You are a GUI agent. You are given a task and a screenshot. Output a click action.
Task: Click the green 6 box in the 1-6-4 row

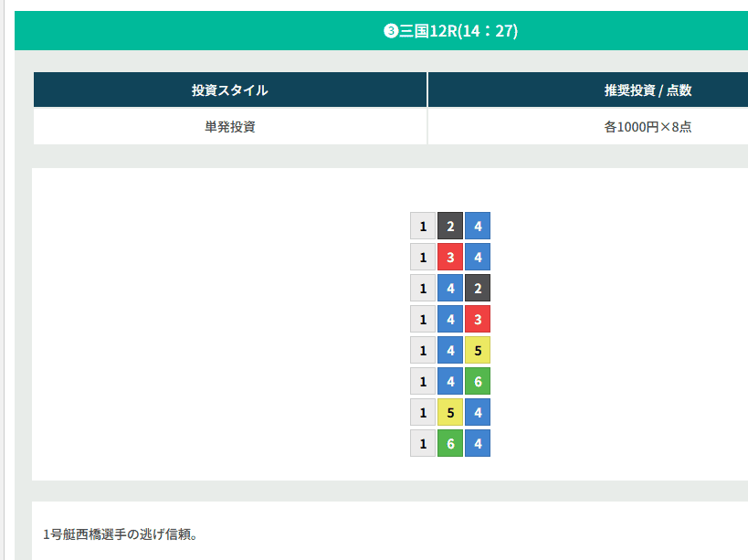pos(450,443)
